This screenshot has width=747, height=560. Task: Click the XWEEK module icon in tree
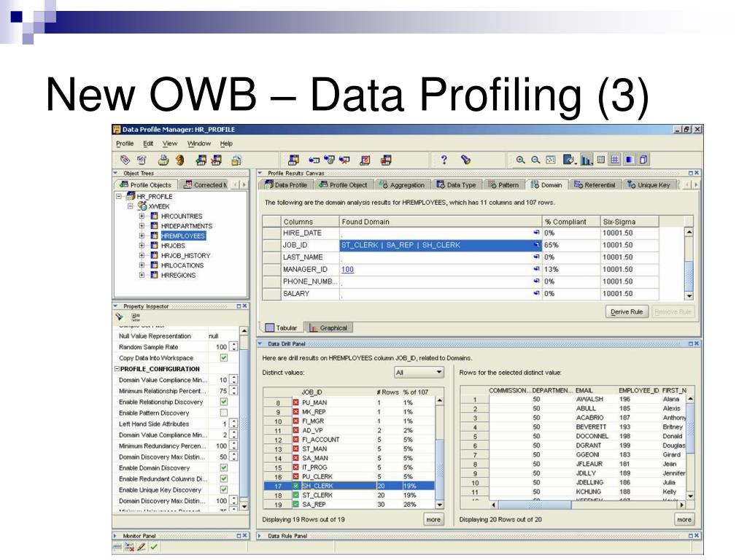[x=142, y=206]
